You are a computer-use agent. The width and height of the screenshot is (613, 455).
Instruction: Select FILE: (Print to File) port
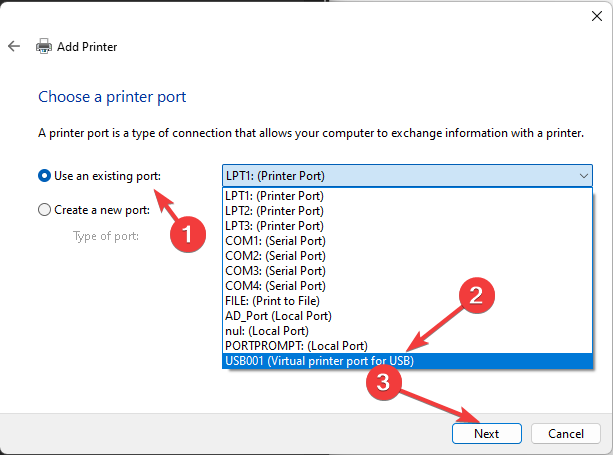tap(407, 301)
